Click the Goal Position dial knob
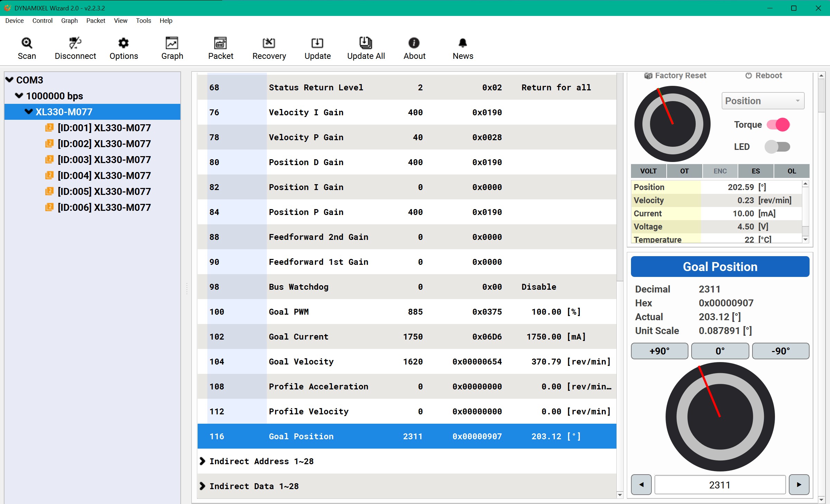Image resolution: width=830 pixels, height=504 pixels. click(x=720, y=417)
